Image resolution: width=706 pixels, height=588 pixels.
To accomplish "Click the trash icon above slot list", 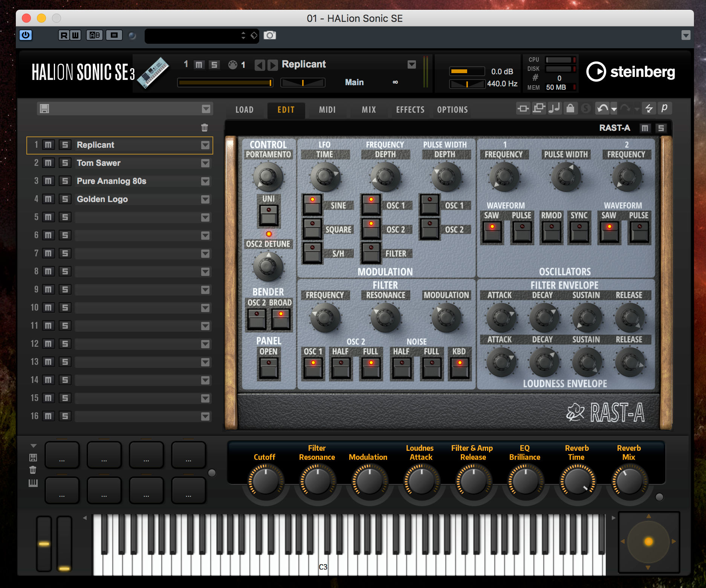I will click(x=205, y=127).
